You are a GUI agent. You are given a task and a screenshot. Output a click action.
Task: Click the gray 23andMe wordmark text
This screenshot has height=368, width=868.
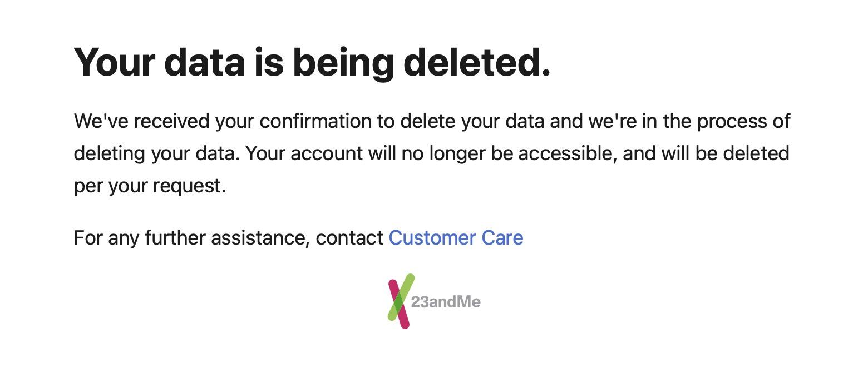[446, 302]
